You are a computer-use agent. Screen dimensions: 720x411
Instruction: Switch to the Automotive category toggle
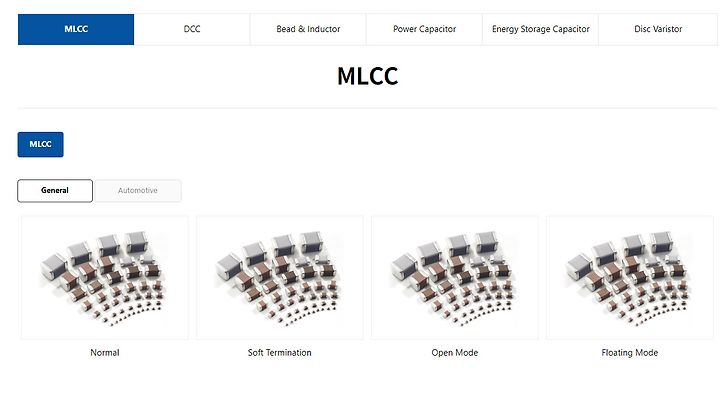click(138, 191)
